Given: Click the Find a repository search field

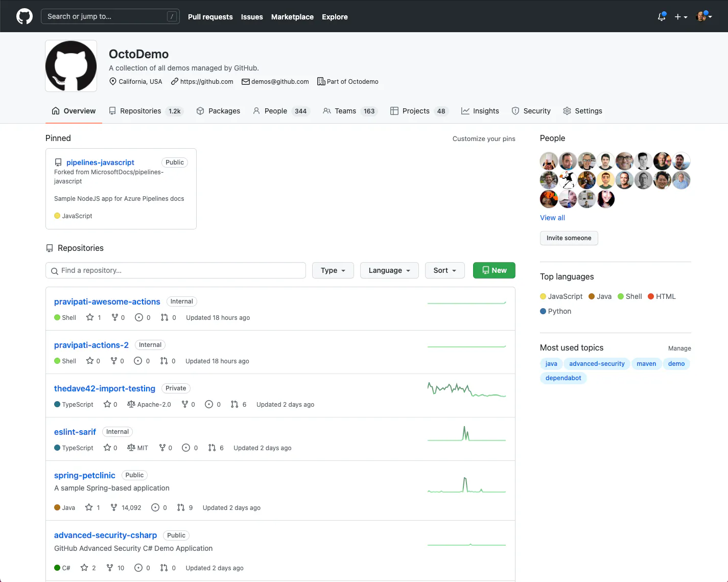Looking at the screenshot, I should (x=176, y=270).
